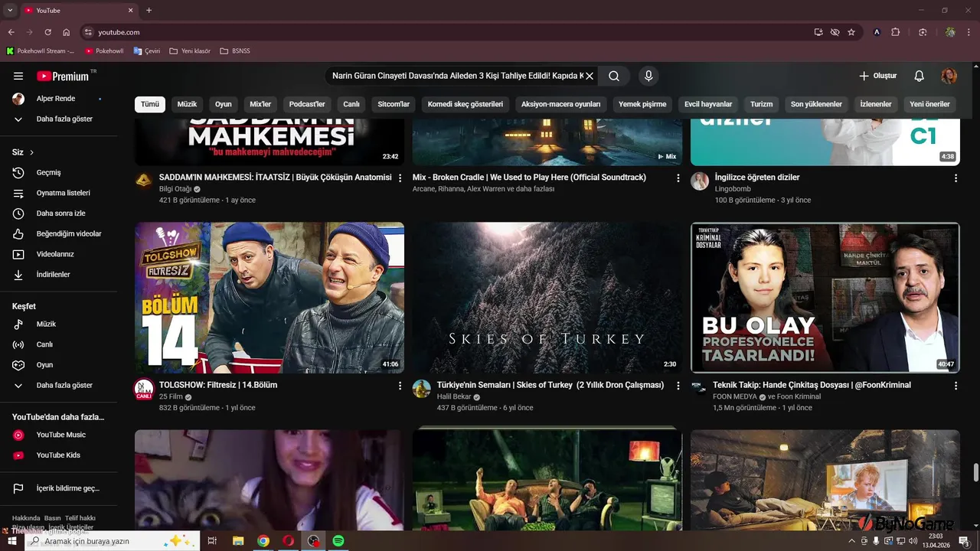Screen dimensions: 980x551
Task: Select the Yeni öneriler chip
Action: coord(929,104)
